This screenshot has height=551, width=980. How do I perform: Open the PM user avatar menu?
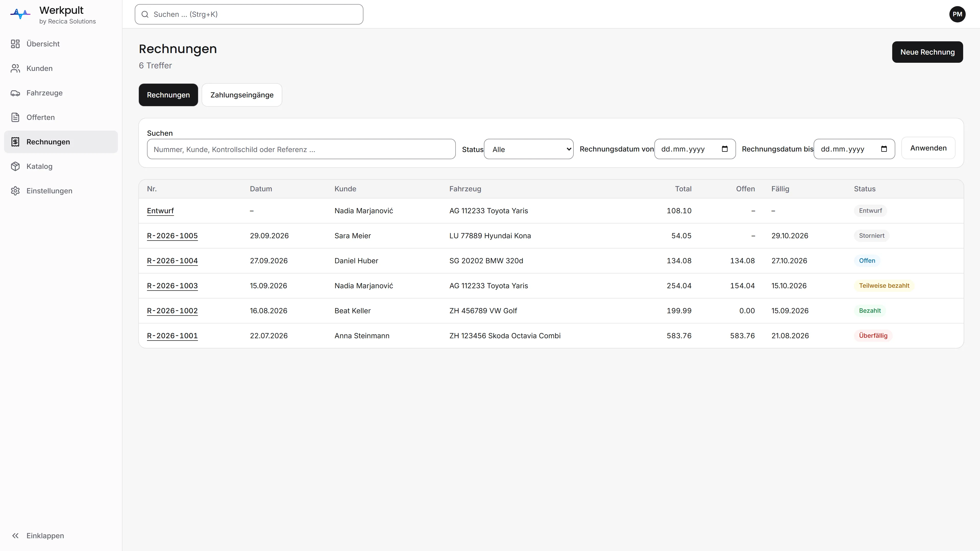[957, 15]
